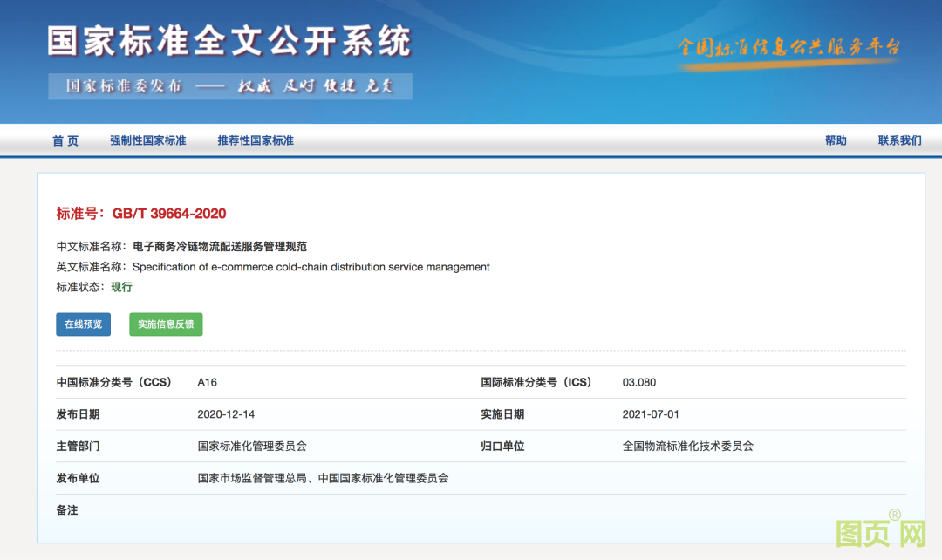The height and width of the screenshot is (560, 942).
Task: Click the English standard name text
Action: pyautogui.click(x=311, y=267)
